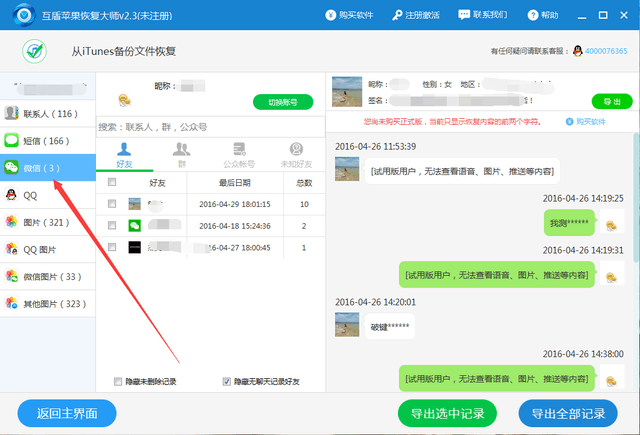Select 联系人 (116) in sidebar

click(48, 113)
